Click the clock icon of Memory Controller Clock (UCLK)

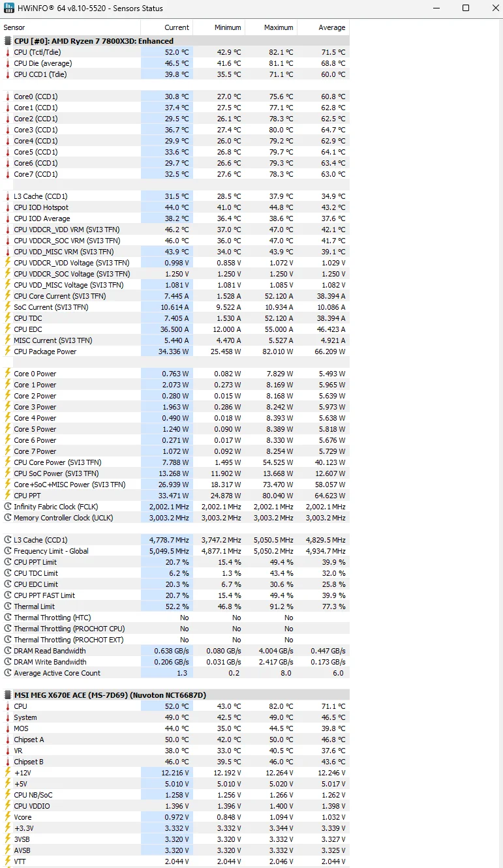click(8, 518)
